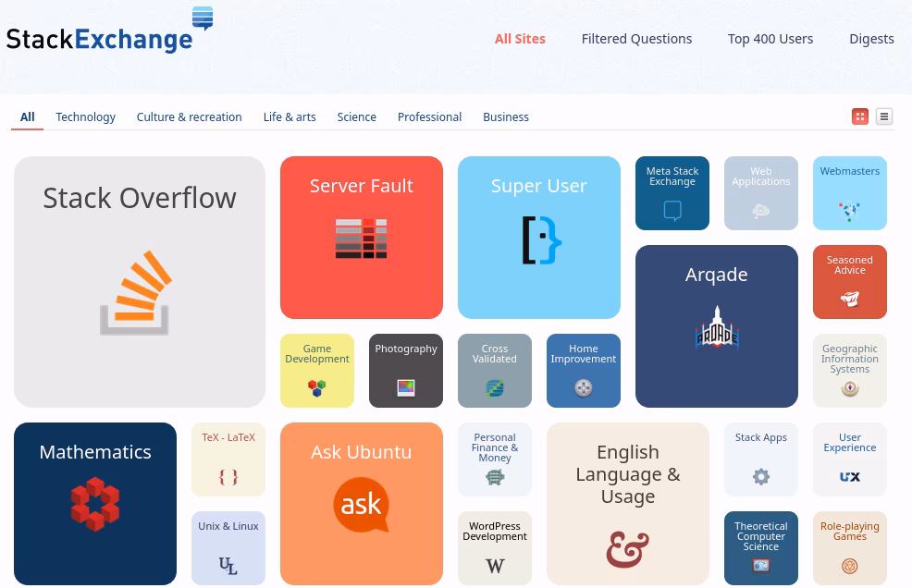Click the Stack Apps gear icon
Screen dimensions: 912x588
tap(761, 477)
